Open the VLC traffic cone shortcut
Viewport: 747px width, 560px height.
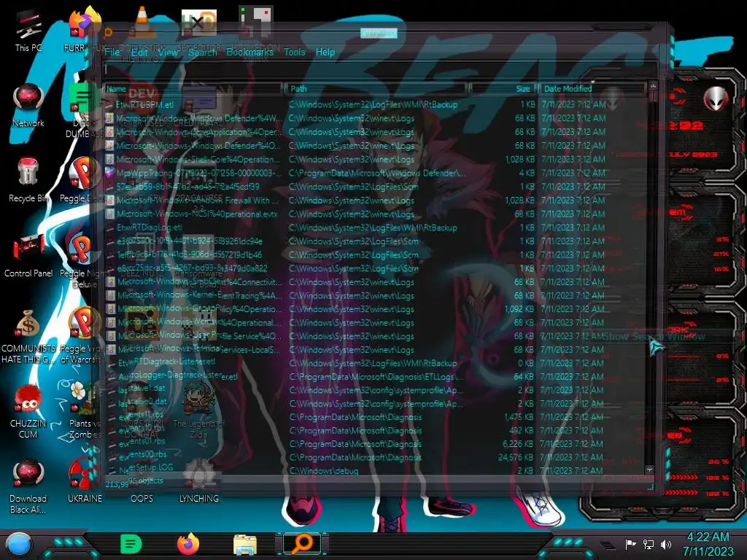tap(142, 21)
